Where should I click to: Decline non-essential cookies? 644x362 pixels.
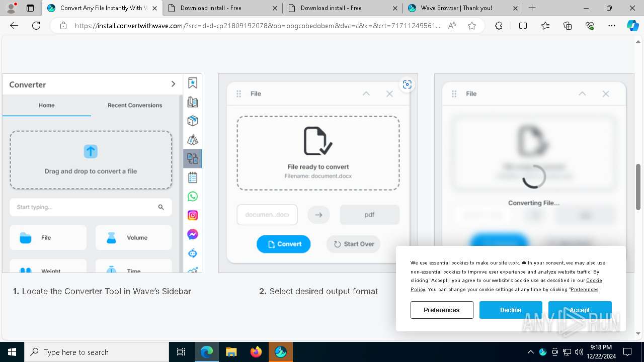pos(511,310)
